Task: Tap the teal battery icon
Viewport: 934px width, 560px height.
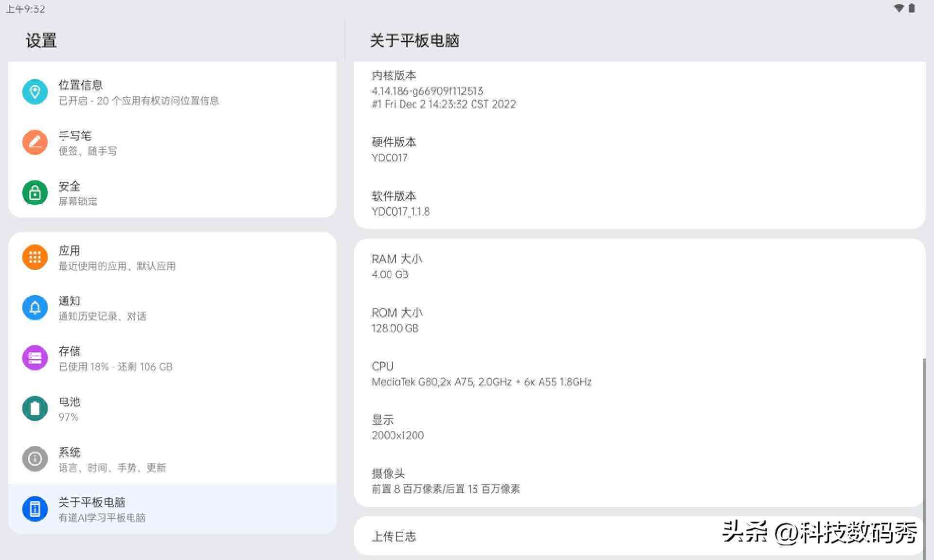Action: pyautogui.click(x=35, y=408)
